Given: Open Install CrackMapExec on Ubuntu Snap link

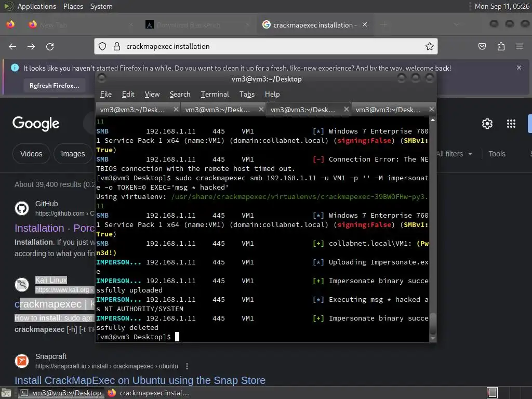Looking at the screenshot, I should pyautogui.click(x=140, y=380).
